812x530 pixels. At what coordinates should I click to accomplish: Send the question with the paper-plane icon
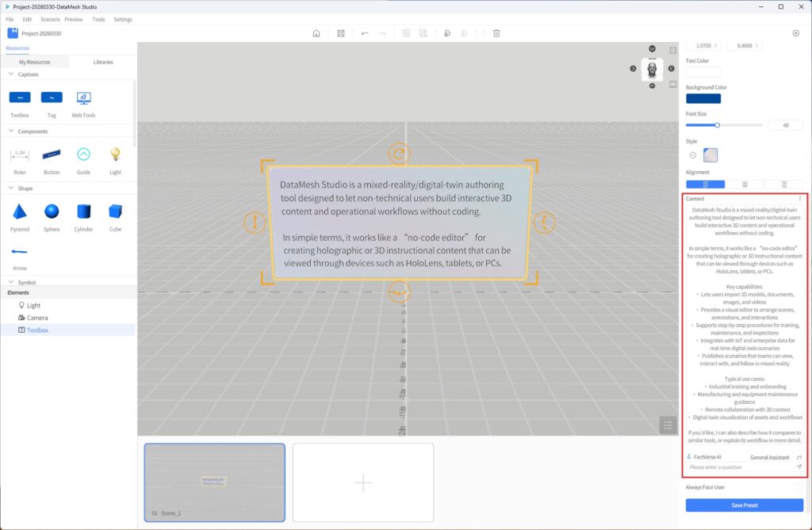[799, 467]
